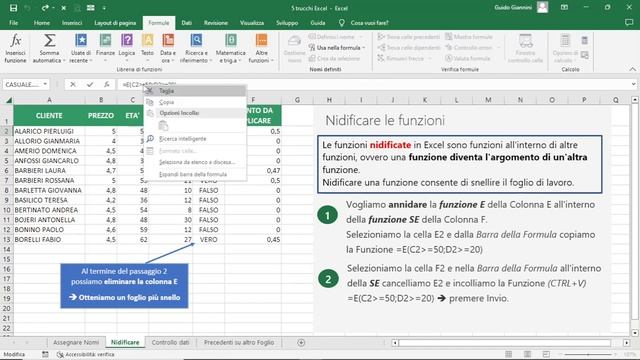This screenshot has width=640, height=360.
Task: Choose Seleziona da elenco a discesa
Action: (195, 162)
